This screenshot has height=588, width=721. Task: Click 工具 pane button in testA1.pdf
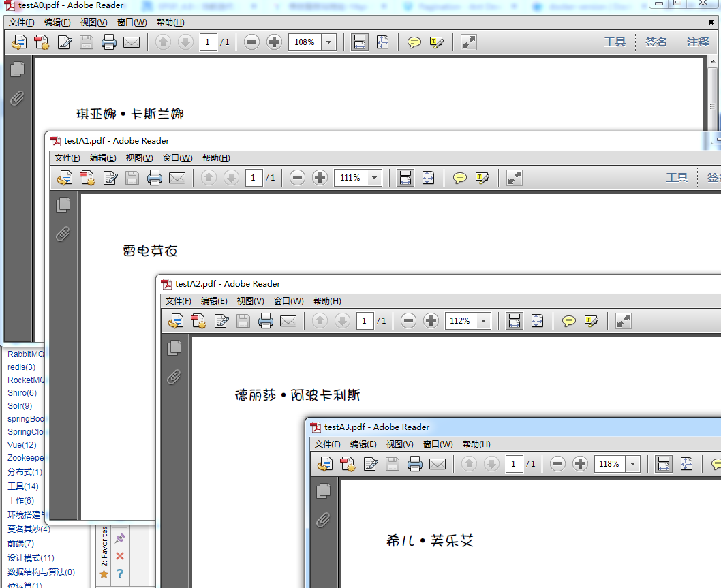677,177
